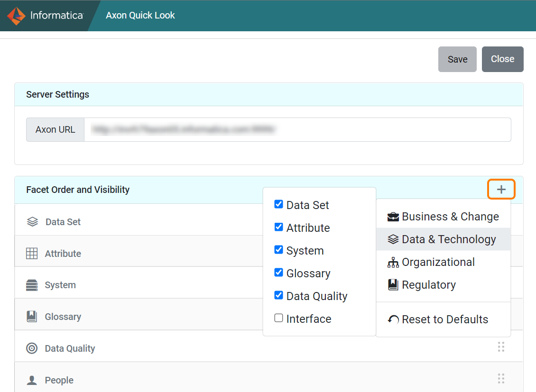Click the People person icon

(x=32, y=380)
